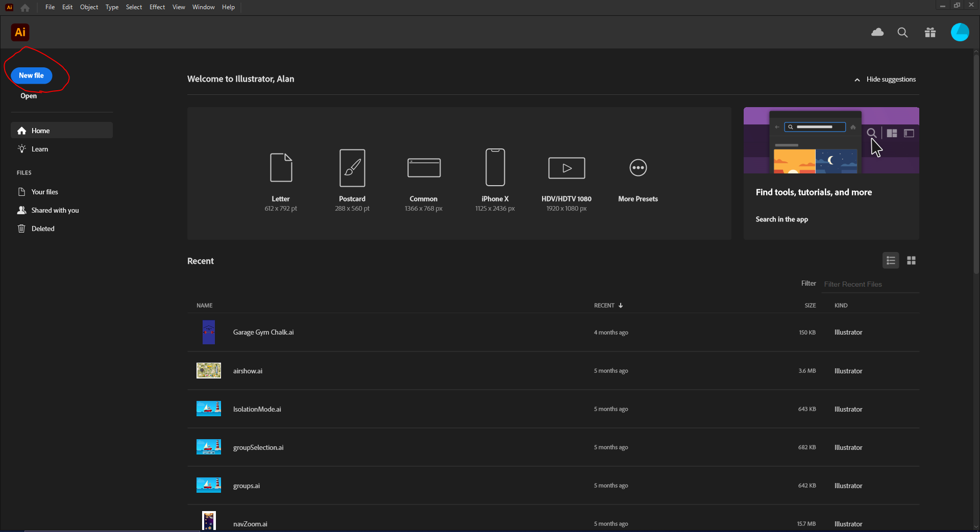Click the Open button
The width and height of the screenshot is (980, 532).
pyautogui.click(x=29, y=96)
